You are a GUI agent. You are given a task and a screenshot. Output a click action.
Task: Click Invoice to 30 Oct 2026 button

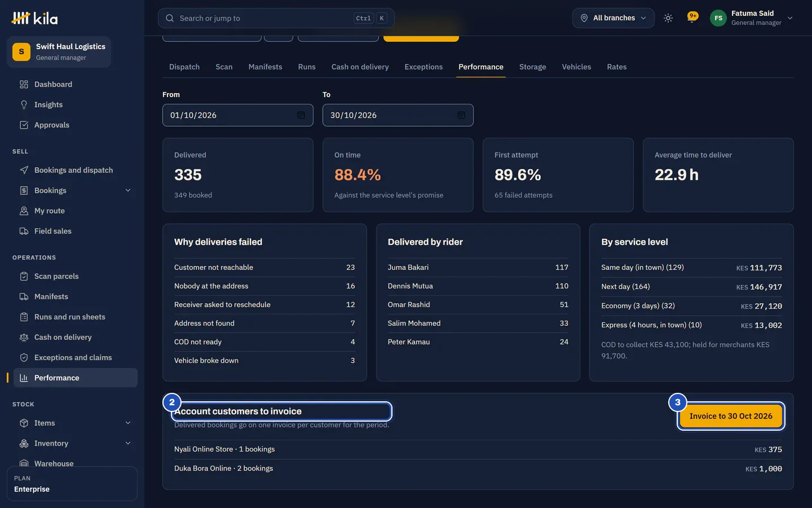[731, 417]
